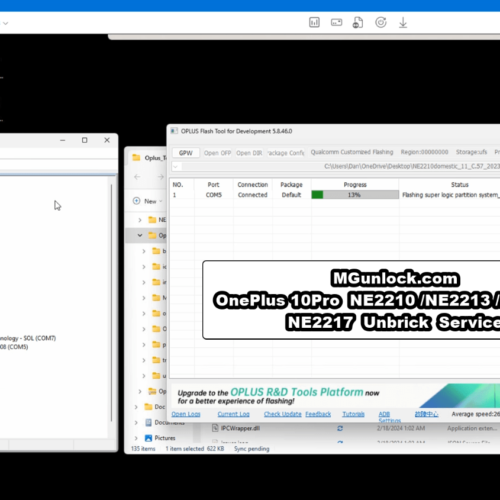
Task: Open the Open Logs link
Action: click(x=186, y=414)
